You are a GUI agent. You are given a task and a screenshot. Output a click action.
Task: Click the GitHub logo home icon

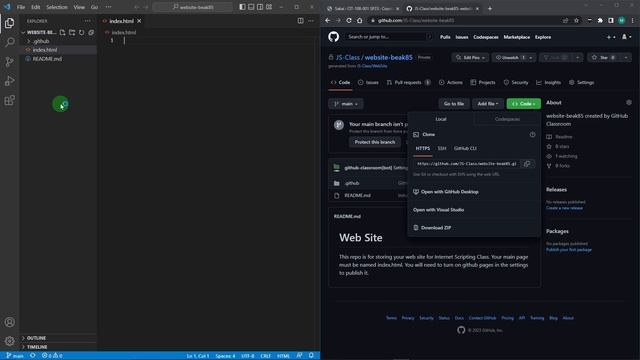point(333,37)
